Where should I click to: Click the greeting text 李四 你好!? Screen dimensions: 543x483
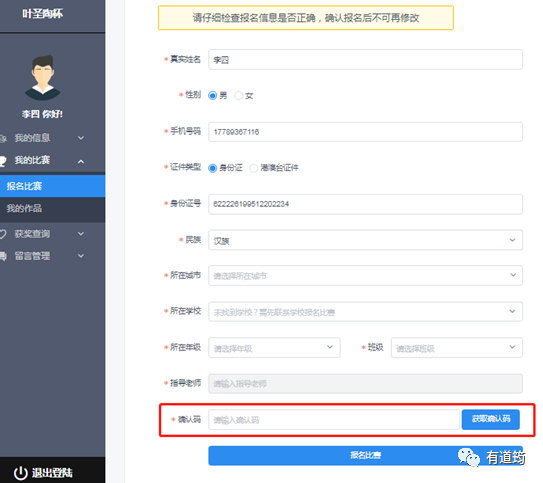pyautogui.click(x=43, y=114)
